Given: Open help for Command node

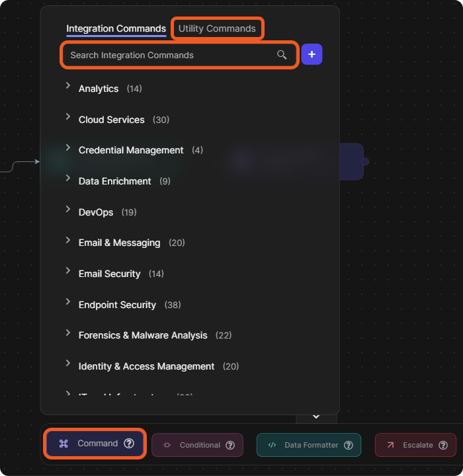Looking at the screenshot, I should pyautogui.click(x=129, y=444).
